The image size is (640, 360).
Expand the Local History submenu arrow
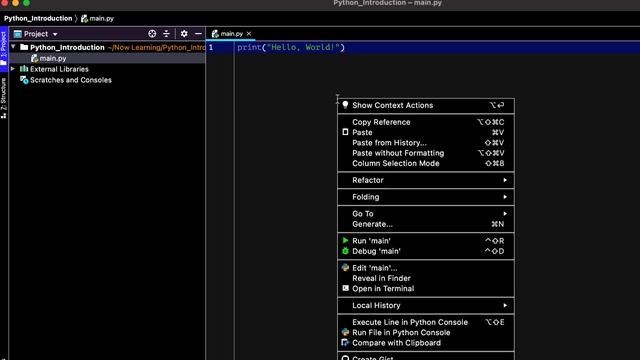pyautogui.click(x=505, y=305)
